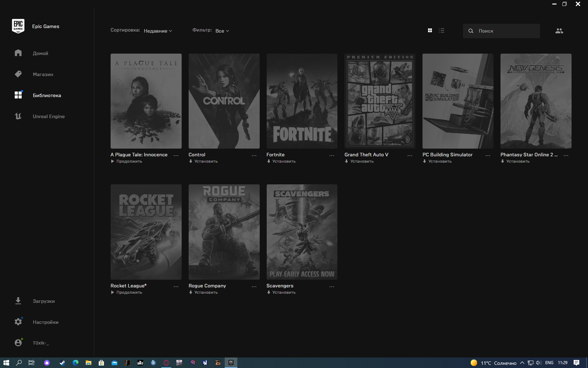Image resolution: width=588 pixels, height=368 pixels.
Task: Click the Control title text
Action: tap(197, 155)
